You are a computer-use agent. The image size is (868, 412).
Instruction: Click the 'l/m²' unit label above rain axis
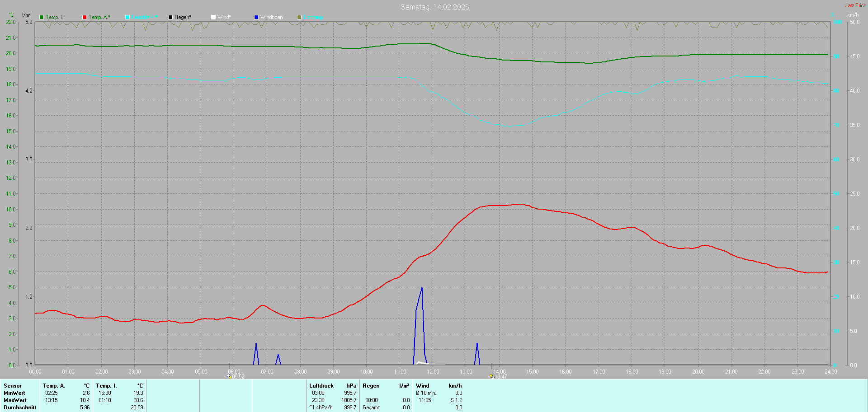coord(26,15)
